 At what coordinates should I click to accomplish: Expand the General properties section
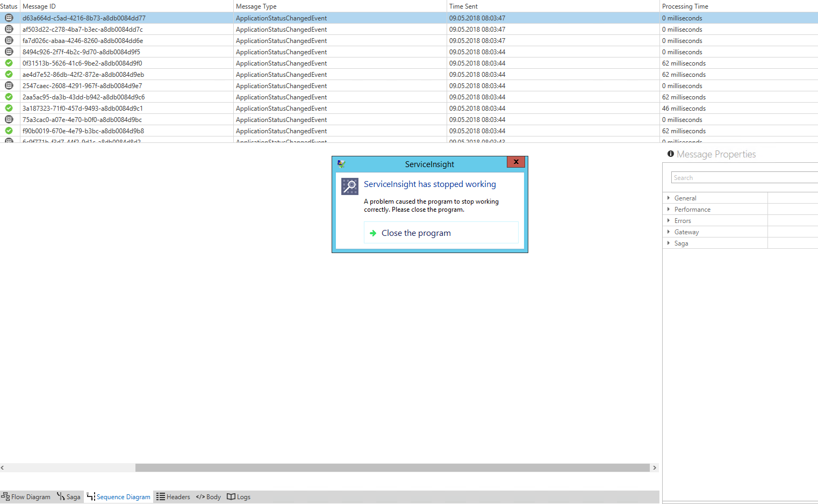click(669, 198)
